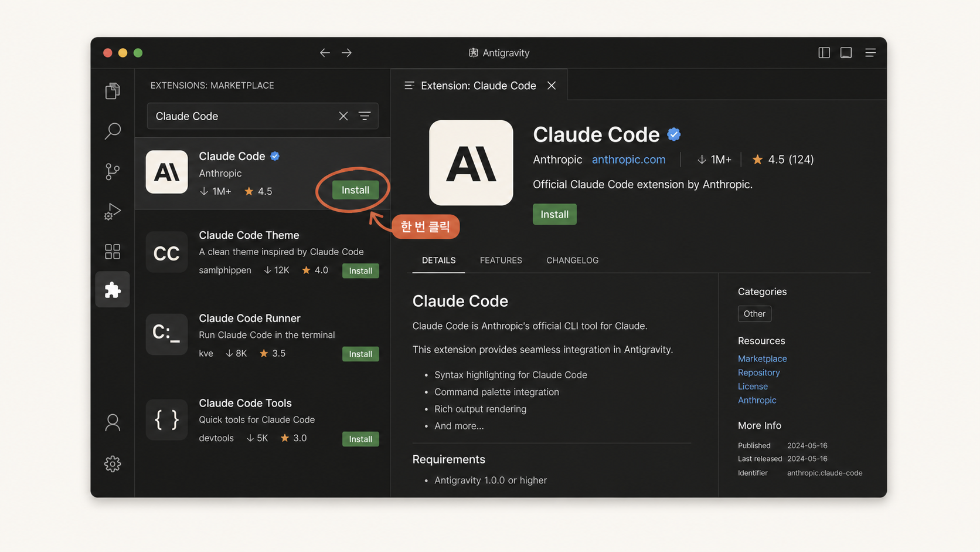Switch to the CHANGELOG tab

coord(573,260)
